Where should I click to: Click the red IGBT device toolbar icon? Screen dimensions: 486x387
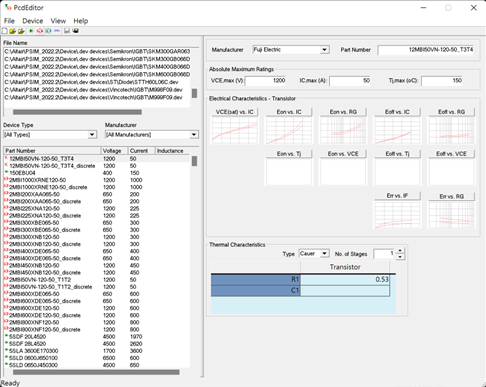point(40,31)
